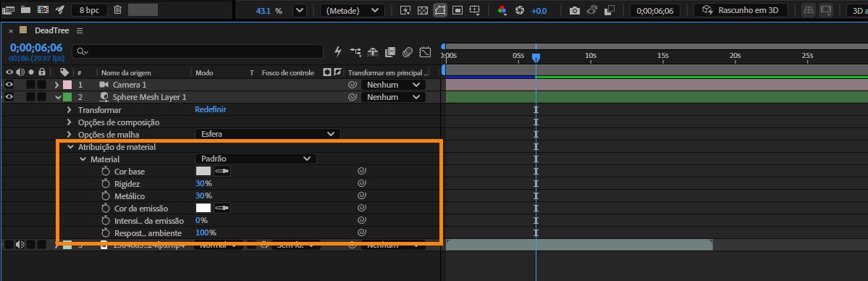Toggle stopwatch for Rigidez

(106, 183)
